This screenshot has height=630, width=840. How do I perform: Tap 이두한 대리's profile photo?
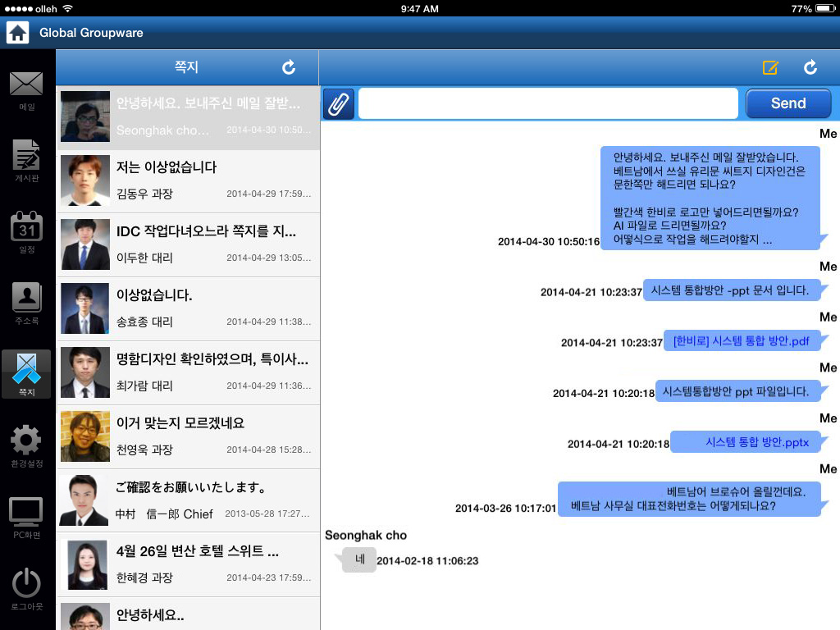pyautogui.click(x=85, y=244)
